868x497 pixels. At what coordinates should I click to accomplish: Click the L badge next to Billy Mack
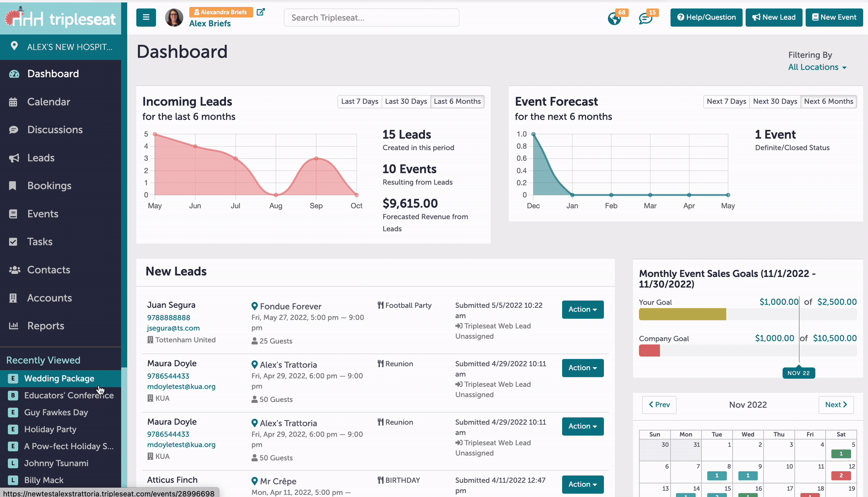(13, 480)
